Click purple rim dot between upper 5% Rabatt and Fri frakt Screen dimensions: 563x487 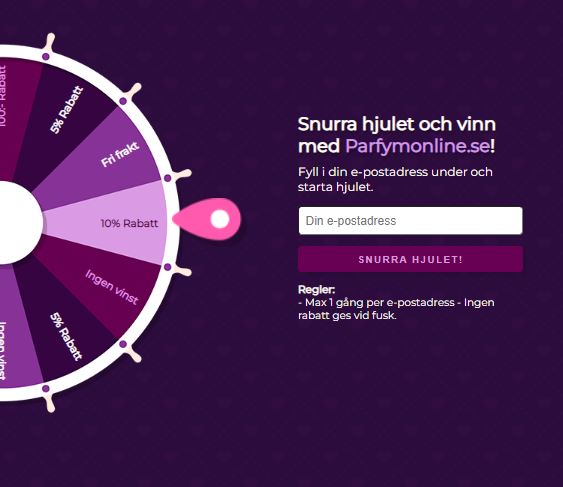[123, 101]
